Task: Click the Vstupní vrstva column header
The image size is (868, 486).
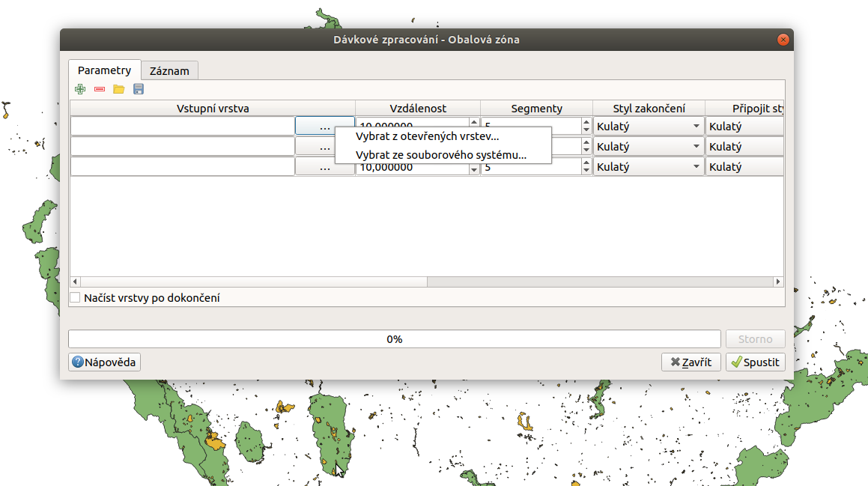Action: pyautogui.click(x=213, y=109)
